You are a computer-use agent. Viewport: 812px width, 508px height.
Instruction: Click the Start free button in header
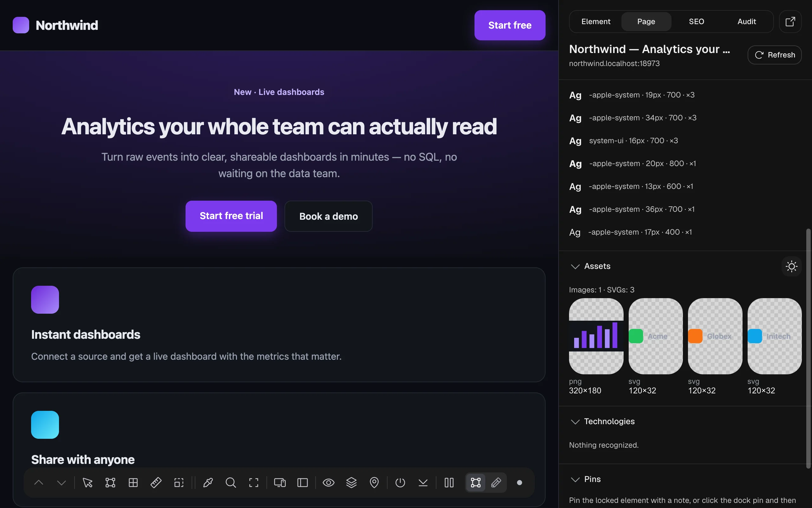(x=510, y=25)
